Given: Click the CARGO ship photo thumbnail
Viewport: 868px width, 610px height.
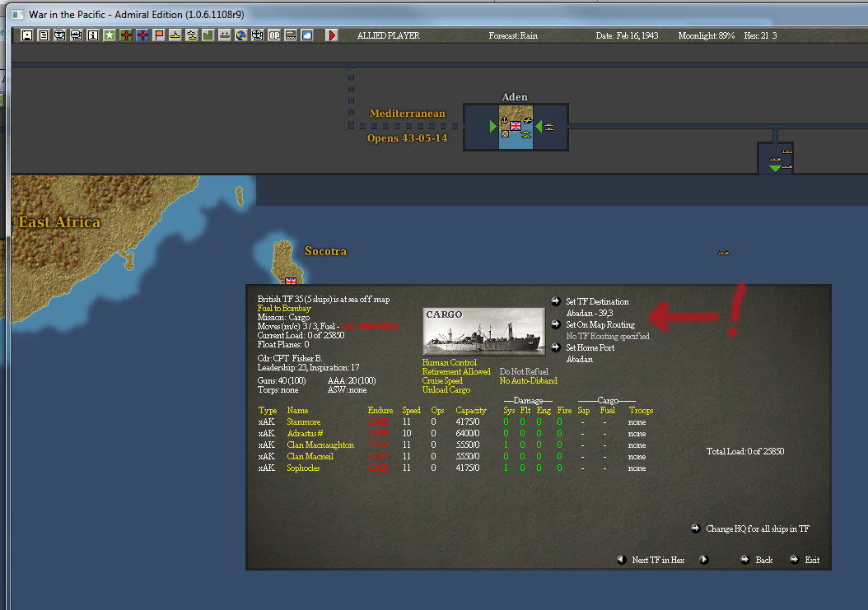Looking at the screenshot, I should click(x=483, y=332).
